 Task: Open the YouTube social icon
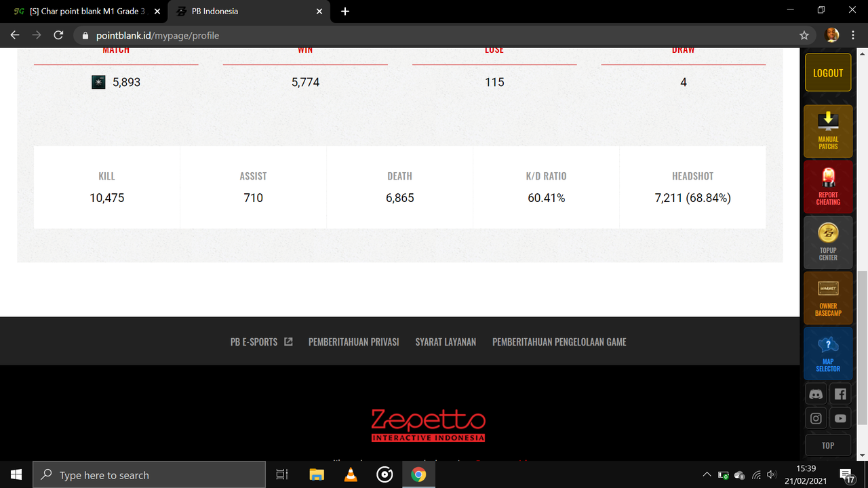pyautogui.click(x=840, y=418)
